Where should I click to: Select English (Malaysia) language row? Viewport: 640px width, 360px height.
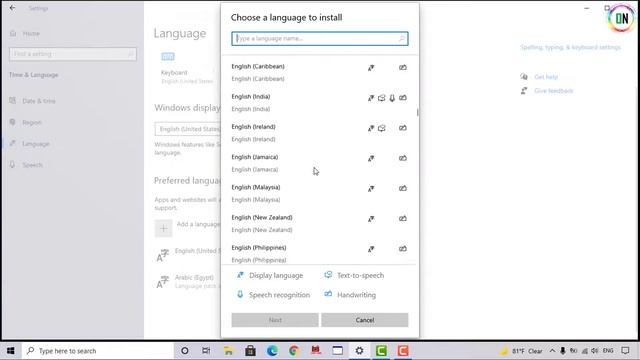tap(319, 193)
